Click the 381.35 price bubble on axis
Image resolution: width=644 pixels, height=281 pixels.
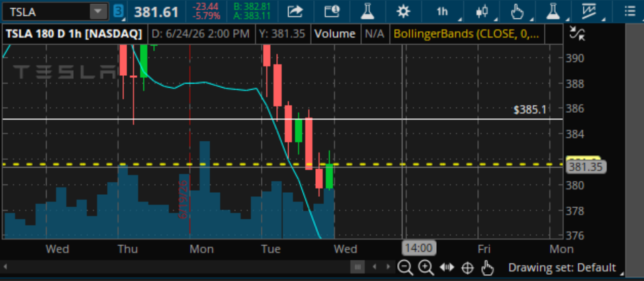click(x=586, y=167)
